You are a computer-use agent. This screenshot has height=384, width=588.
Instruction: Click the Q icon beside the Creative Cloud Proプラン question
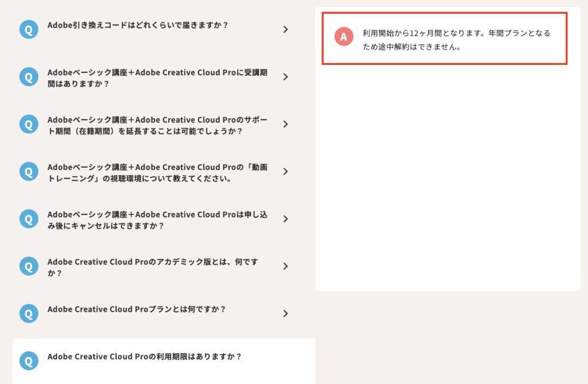29,313
